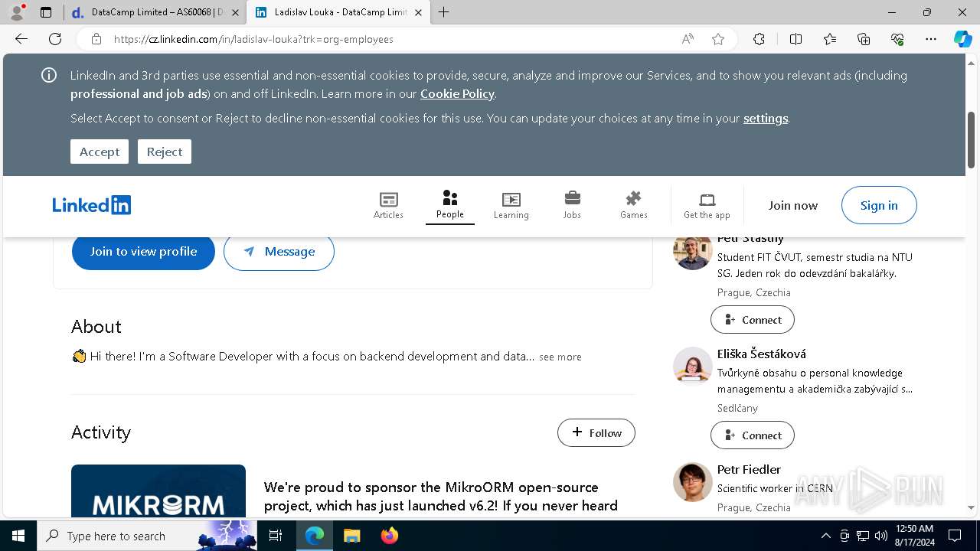Message Ladislav Louka
This screenshot has height=551, width=980.
[x=279, y=251]
